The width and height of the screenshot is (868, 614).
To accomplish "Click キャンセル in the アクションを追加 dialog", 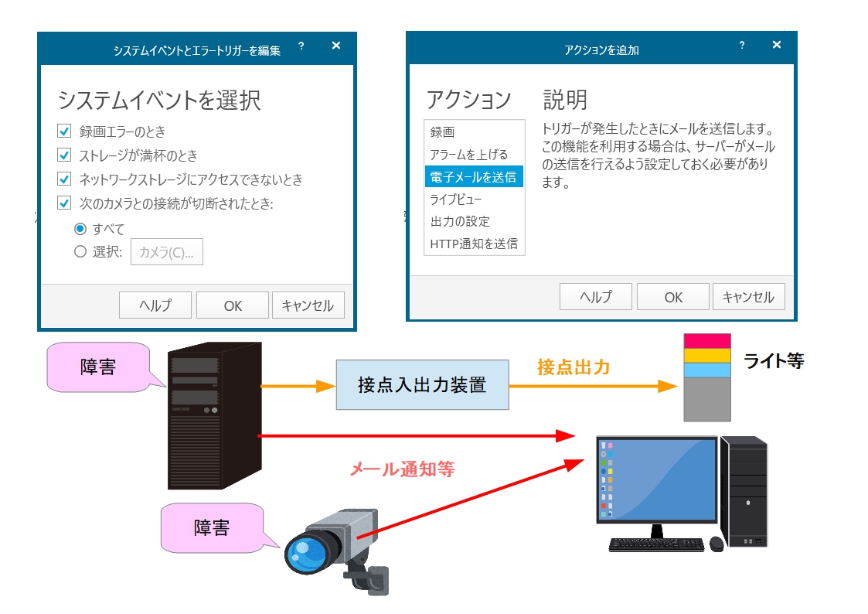I will (748, 297).
